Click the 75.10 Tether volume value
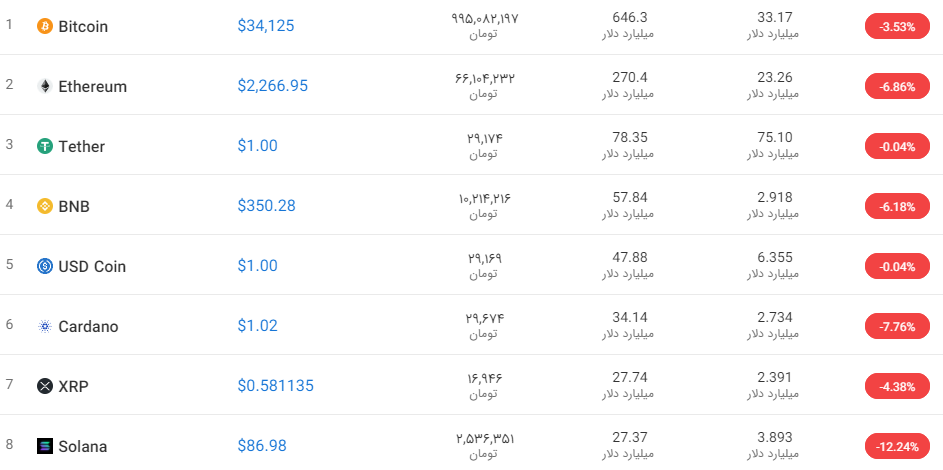The height and width of the screenshot is (470, 943). coord(775,137)
